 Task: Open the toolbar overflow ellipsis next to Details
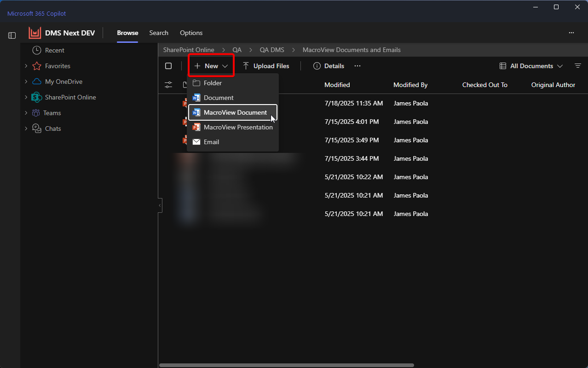point(357,66)
